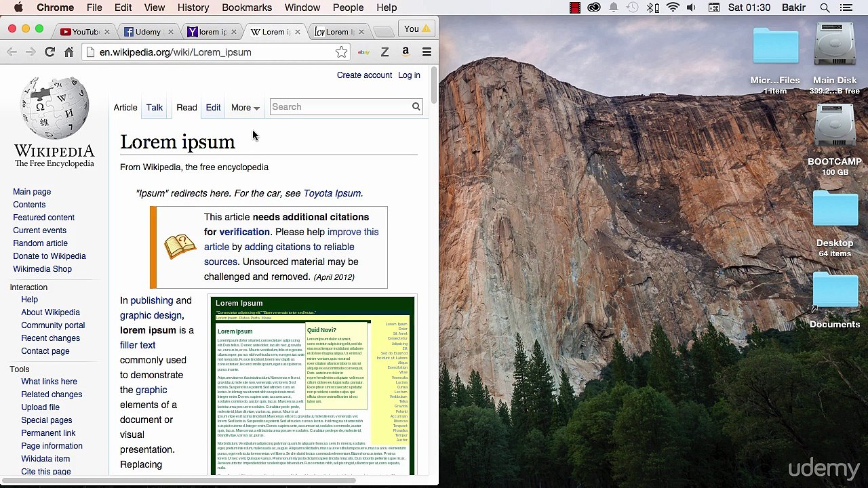The width and height of the screenshot is (868, 488).
Task: Reload the Wikipedia page
Action: [x=50, y=52]
